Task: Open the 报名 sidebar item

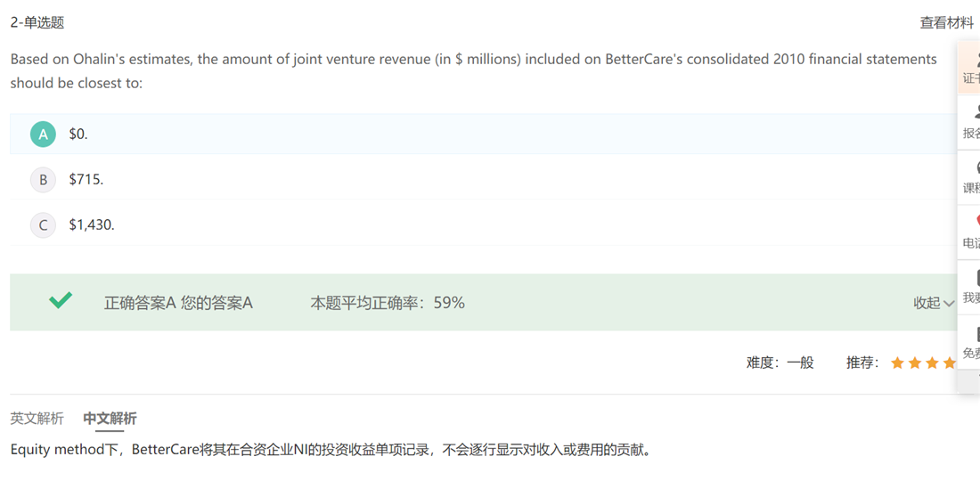Action: [x=971, y=123]
